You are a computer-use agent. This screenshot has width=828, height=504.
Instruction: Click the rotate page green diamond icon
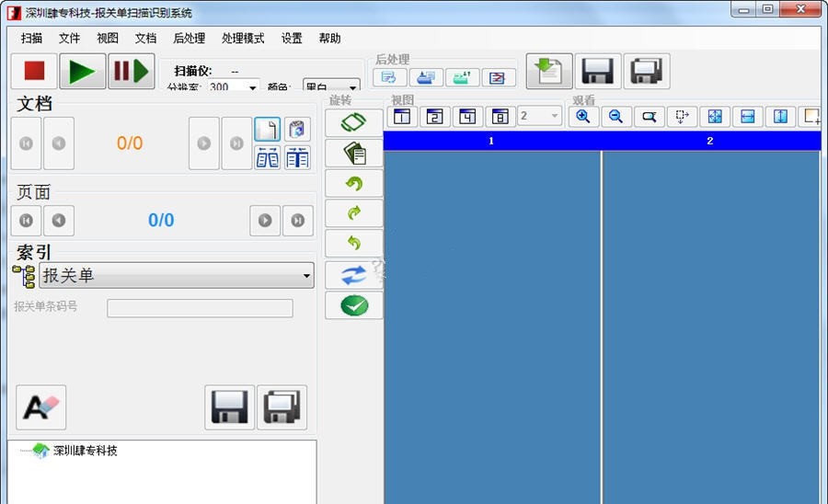coord(354,122)
